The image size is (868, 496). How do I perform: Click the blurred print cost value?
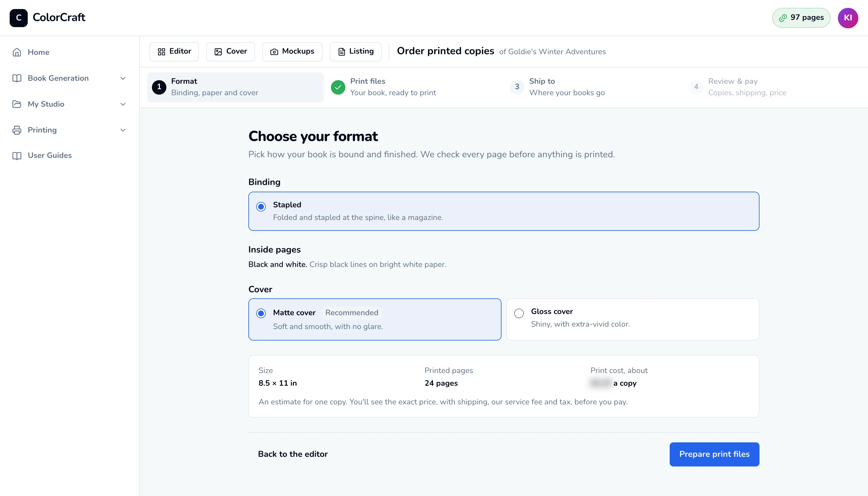pyautogui.click(x=601, y=383)
